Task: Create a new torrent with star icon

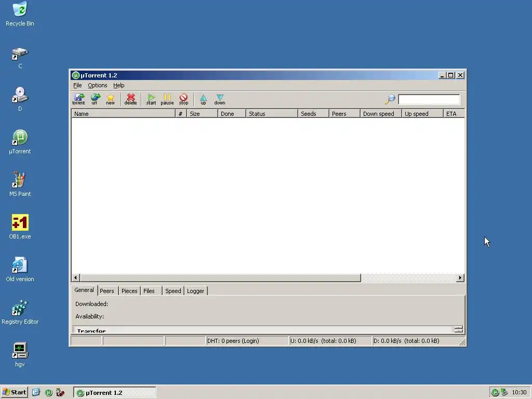Action: [x=110, y=99]
